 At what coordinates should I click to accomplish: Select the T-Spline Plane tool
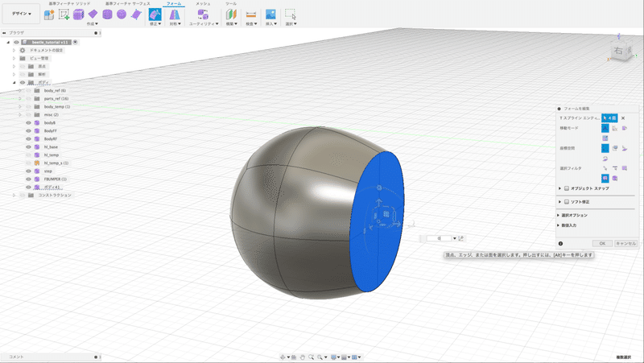point(93,14)
